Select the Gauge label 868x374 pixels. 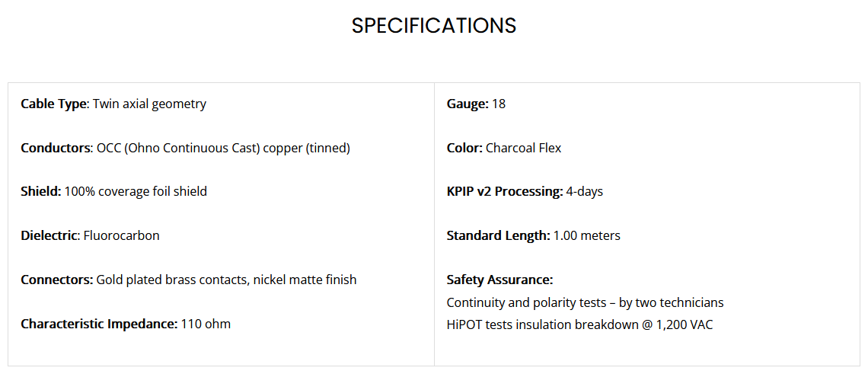468,104
